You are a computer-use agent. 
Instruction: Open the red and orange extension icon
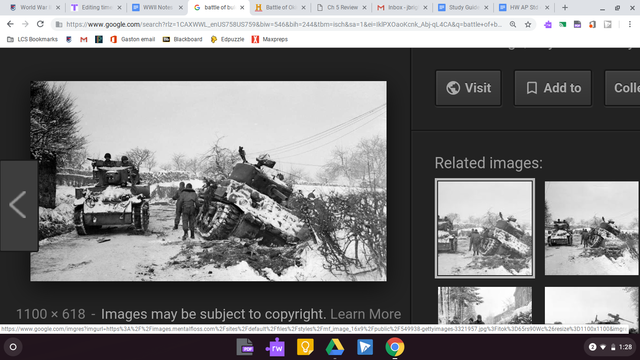click(592, 24)
